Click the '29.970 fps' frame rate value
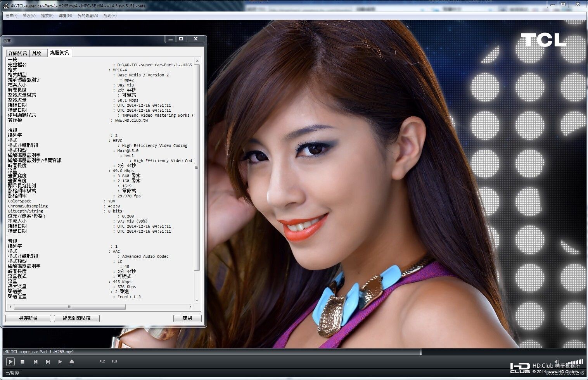 (129, 196)
